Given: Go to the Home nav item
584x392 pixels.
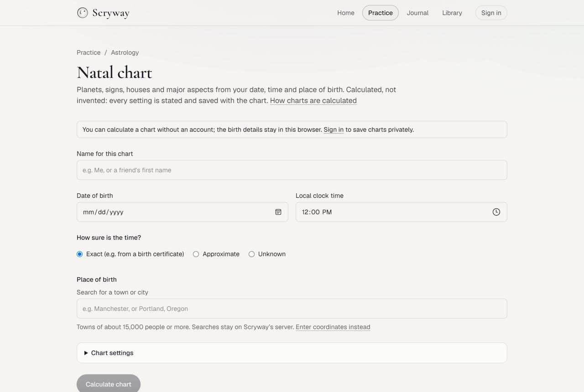Looking at the screenshot, I should 346,13.
